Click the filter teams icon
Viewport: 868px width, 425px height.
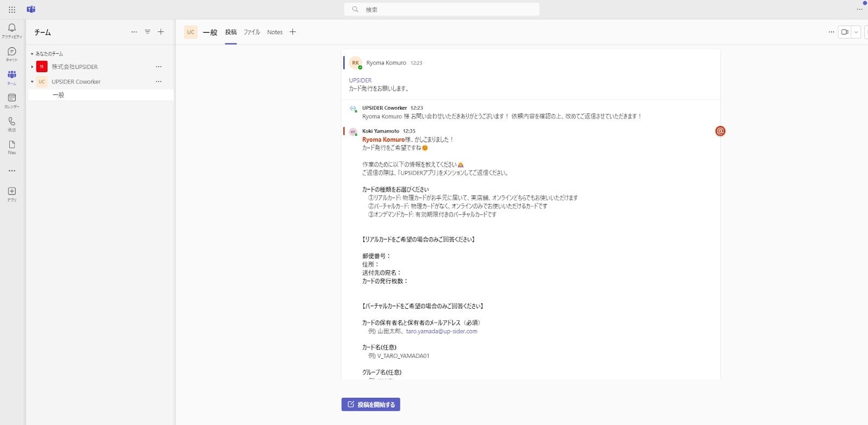[148, 32]
